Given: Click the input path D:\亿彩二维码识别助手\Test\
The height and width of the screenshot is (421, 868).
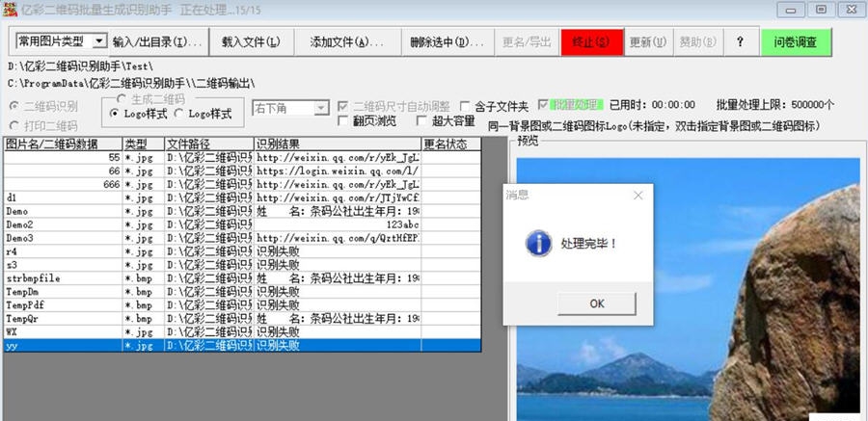Looking at the screenshot, I should pyautogui.click(x=81, y=66).
